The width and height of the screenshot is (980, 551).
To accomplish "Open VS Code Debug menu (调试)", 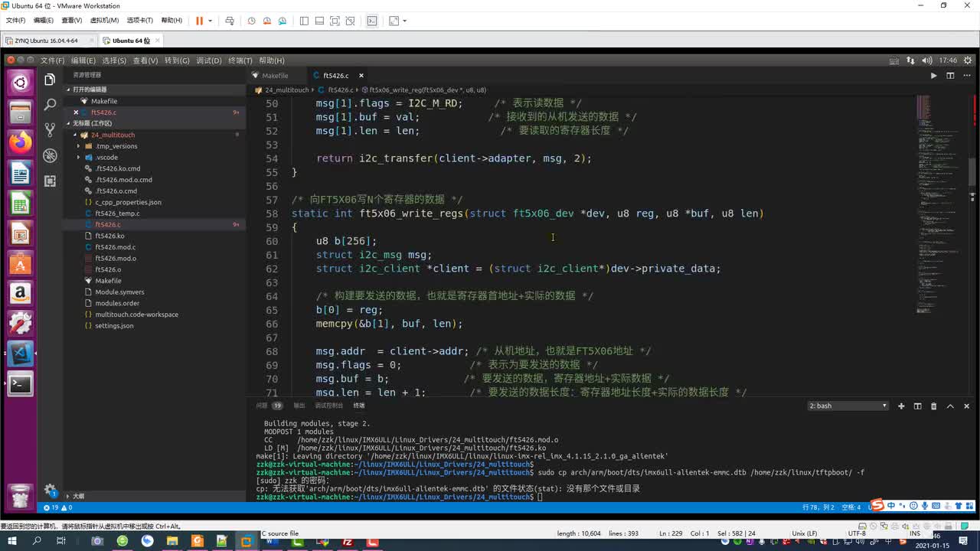I will (208, 60).
